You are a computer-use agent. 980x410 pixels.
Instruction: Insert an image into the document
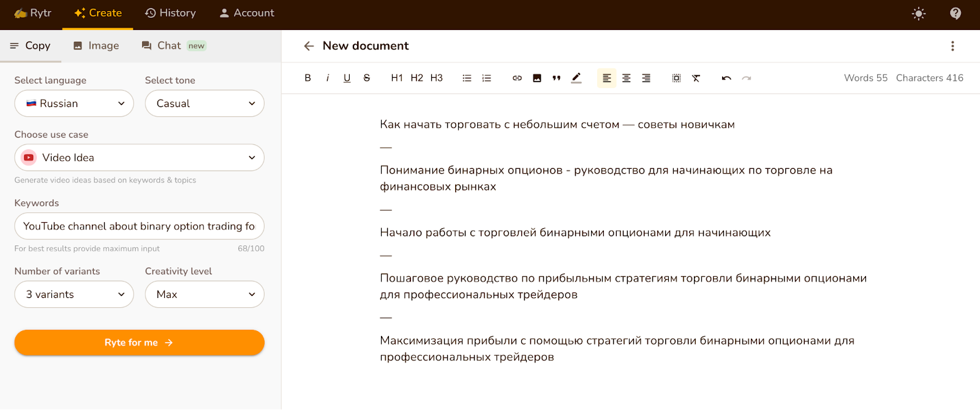pyautogui.click(x=537, y=78)
